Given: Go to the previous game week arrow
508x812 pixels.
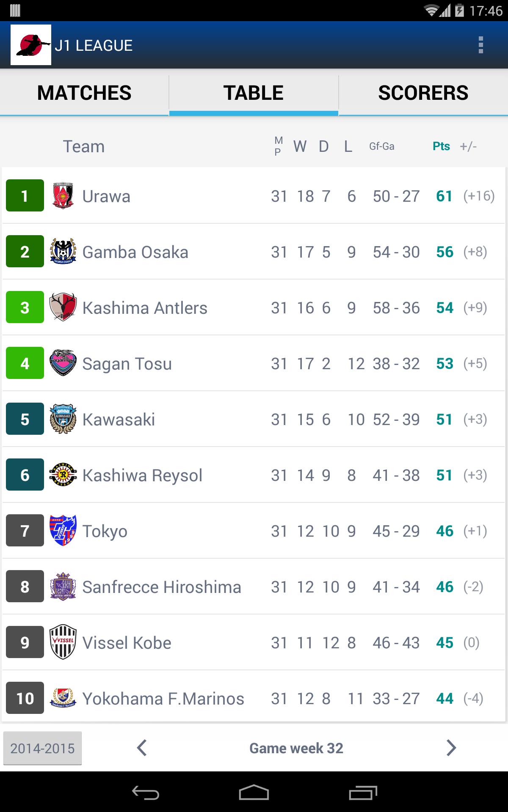Looking at the screenshot, I should point(142,748).
